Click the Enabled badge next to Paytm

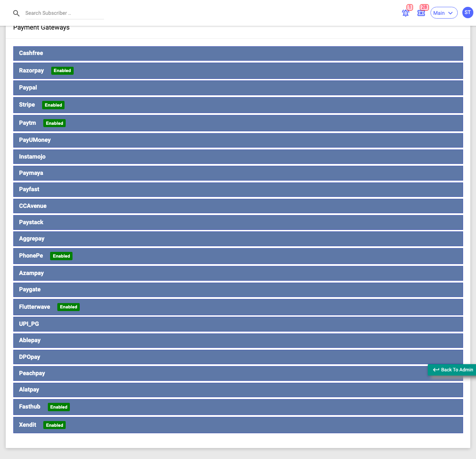(55, 123)
